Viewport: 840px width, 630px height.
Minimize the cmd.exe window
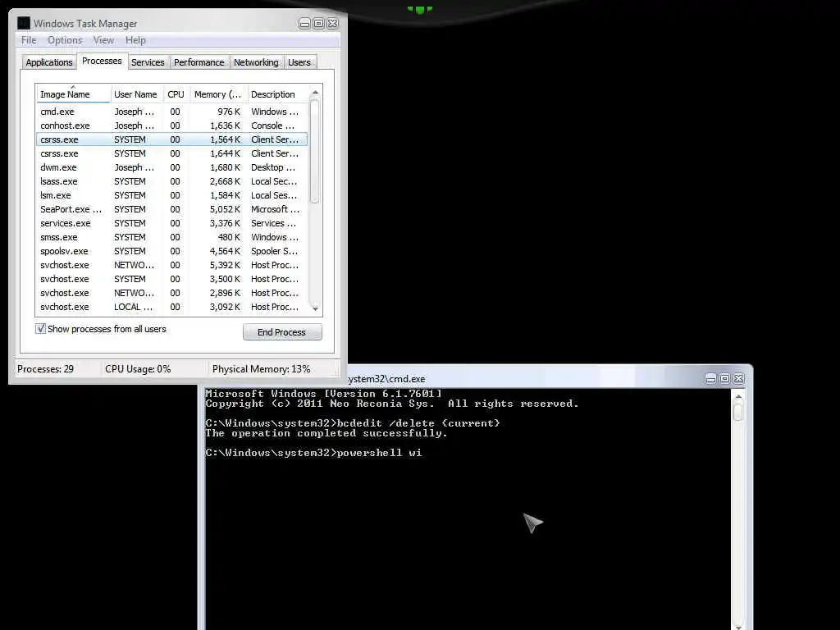[x=710, y=379]
